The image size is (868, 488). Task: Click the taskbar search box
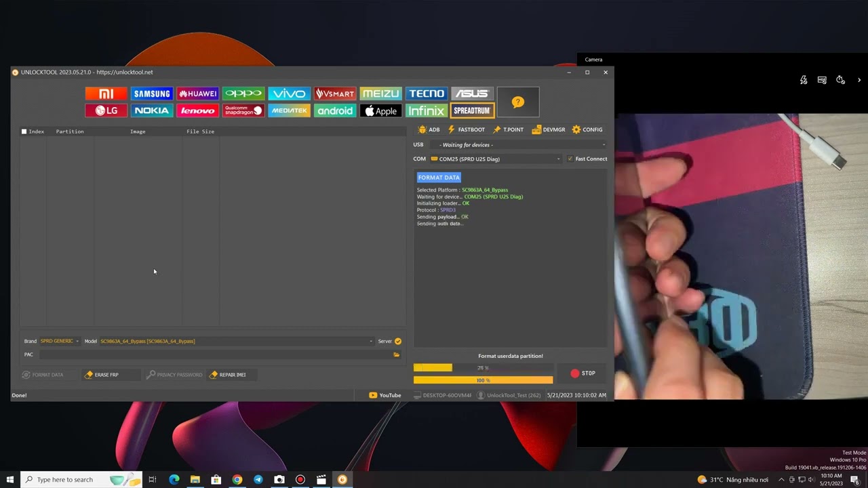tap(81, 479)
